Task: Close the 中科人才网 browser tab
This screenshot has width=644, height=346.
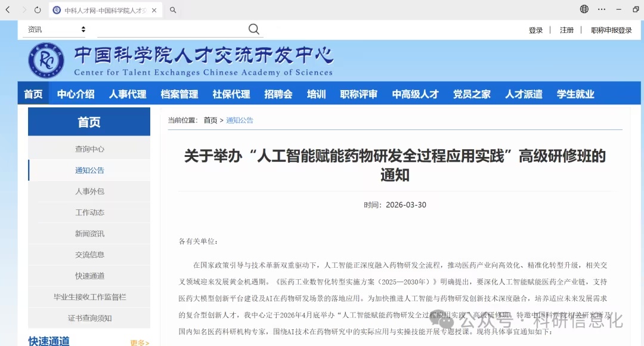Action: 154,10
